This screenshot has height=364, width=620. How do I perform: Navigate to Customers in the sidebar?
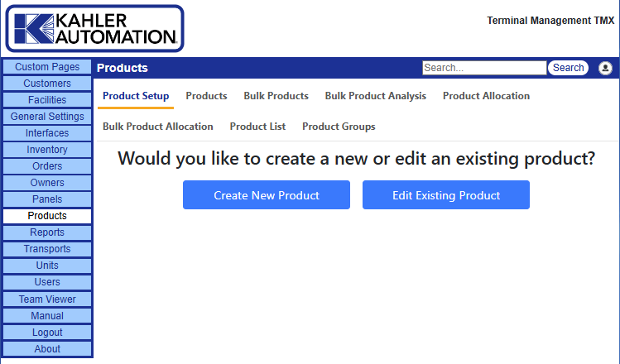(47, 84)
